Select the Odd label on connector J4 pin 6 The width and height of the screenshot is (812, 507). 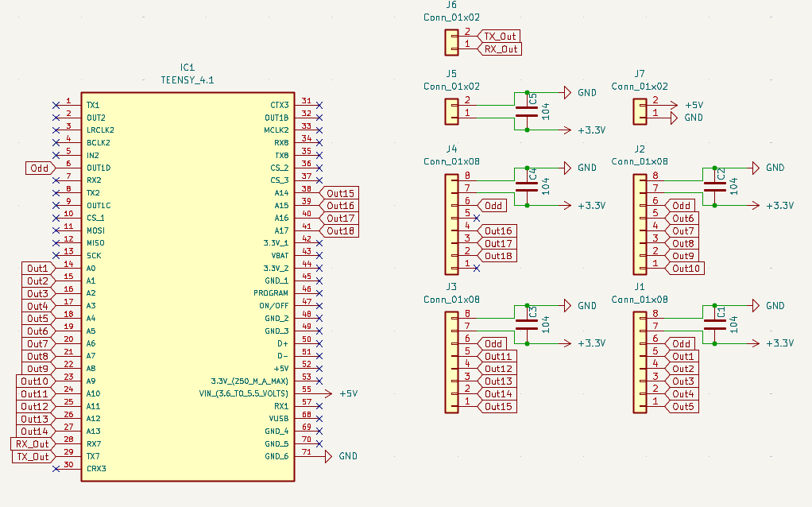pos(492,206)
